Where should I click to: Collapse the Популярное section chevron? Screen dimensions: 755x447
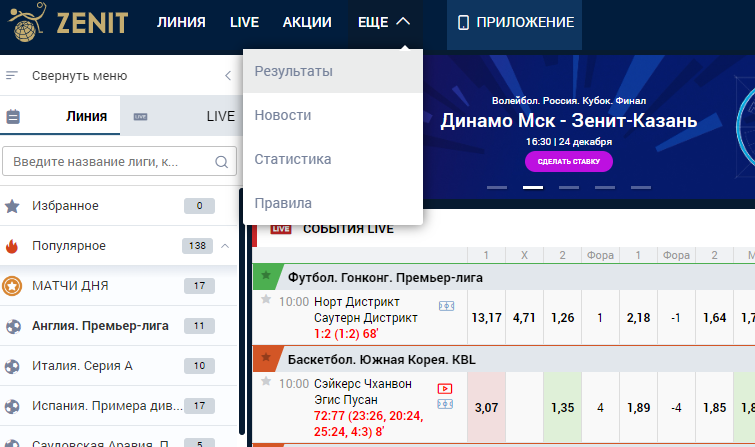pyautogui.click(x=225, y=246)
